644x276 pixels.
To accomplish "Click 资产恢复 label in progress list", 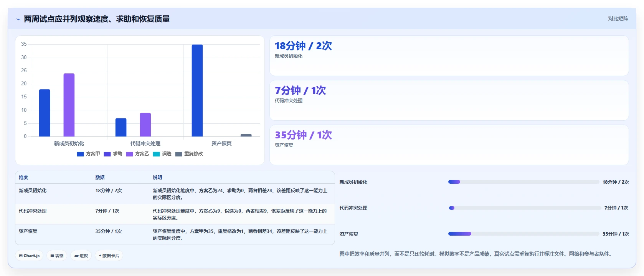I will tap(349, 234).
